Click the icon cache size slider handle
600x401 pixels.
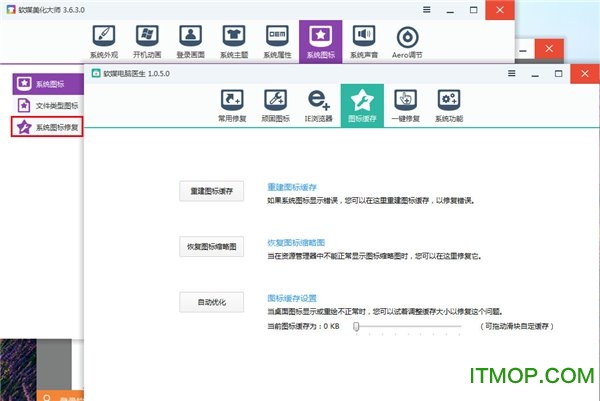356,326
